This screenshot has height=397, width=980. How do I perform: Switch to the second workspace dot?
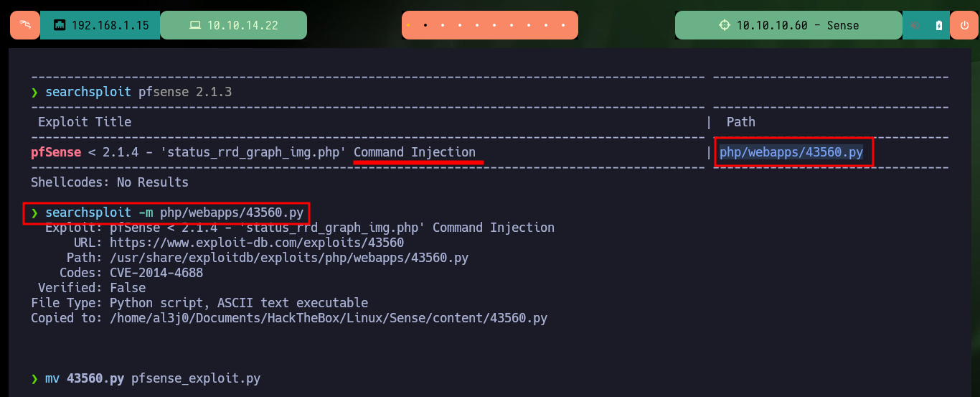[x=425, y=25]
